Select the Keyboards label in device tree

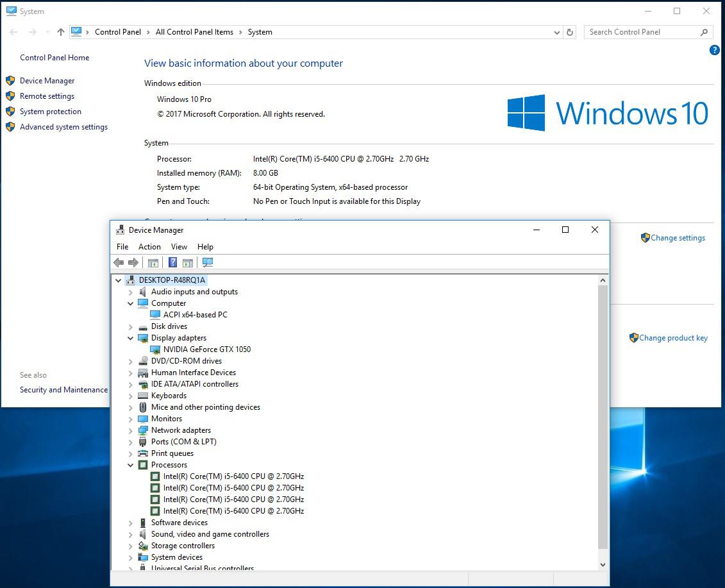tap(169, 396)
